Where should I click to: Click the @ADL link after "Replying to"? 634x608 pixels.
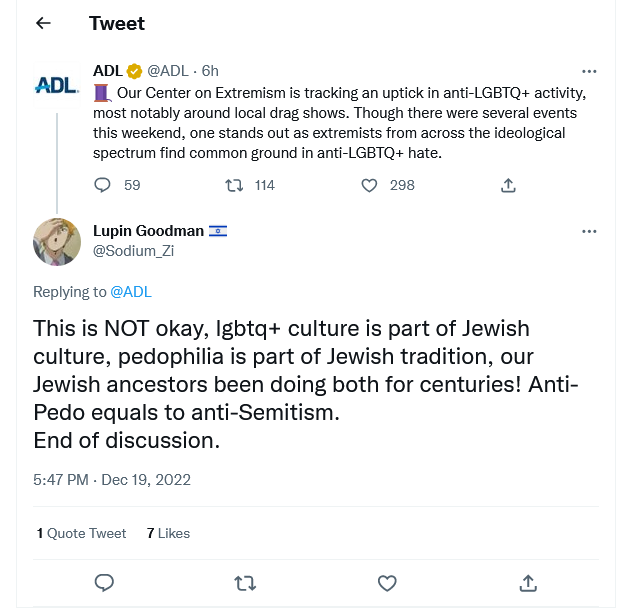coord(131,292)
